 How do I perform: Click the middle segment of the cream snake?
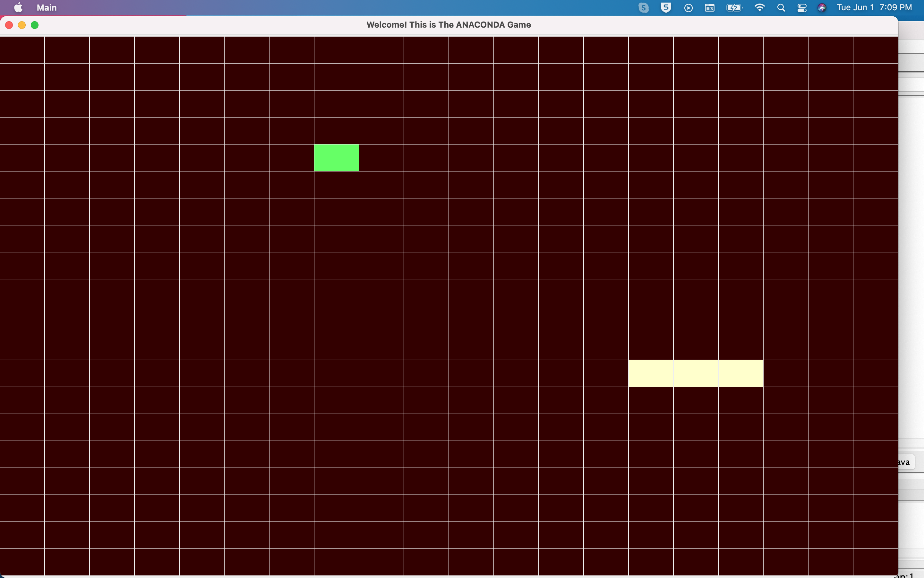[x=696, y=373]
